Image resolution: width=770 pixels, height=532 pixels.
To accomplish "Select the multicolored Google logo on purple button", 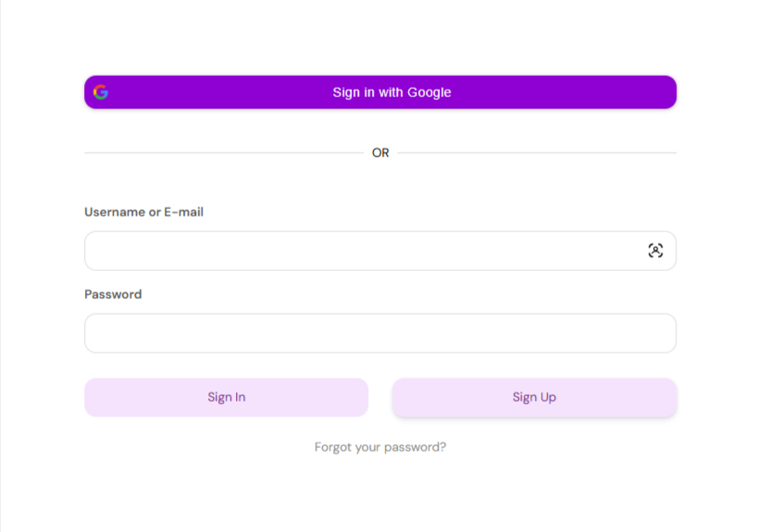I will point(101,93).
